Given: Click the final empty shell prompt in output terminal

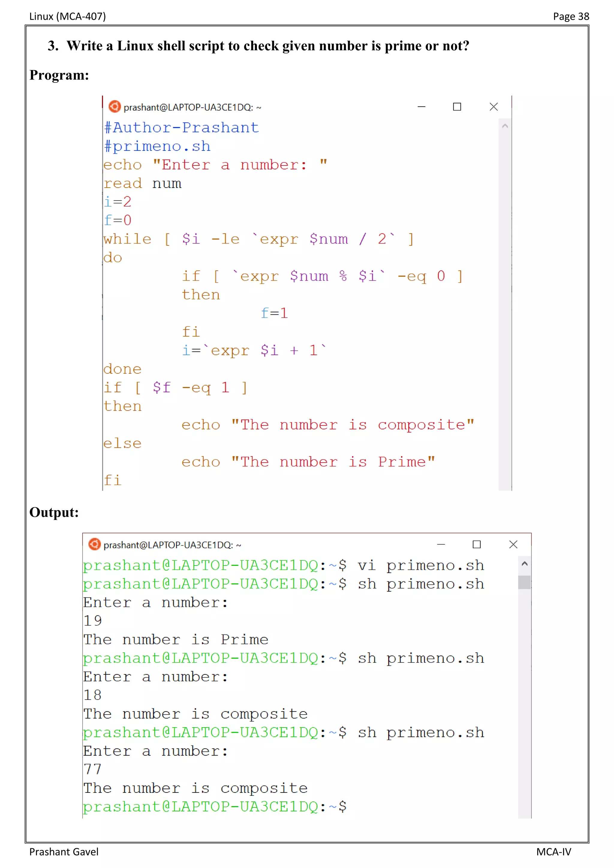Looking at the screenshot, I should 215,807.
